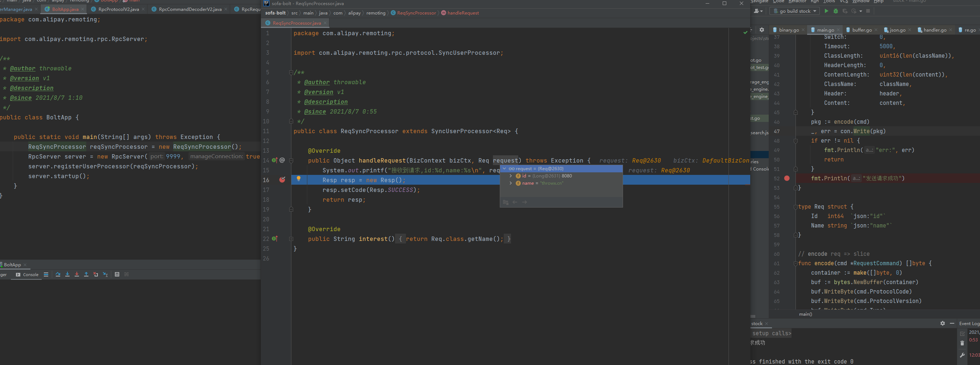This screenshot has width=980, height=365.
Task: Switch to the handler.go tab
Action: [x=935, y=30]
